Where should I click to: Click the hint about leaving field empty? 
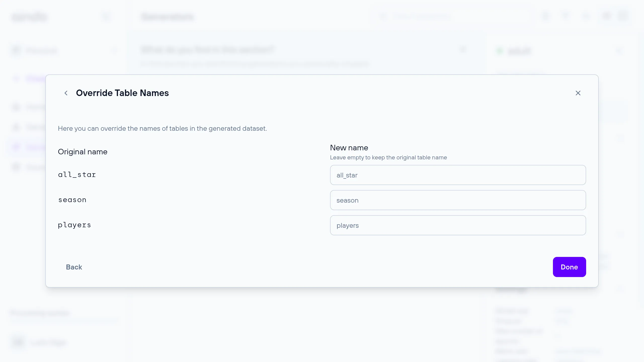(388, 158)
